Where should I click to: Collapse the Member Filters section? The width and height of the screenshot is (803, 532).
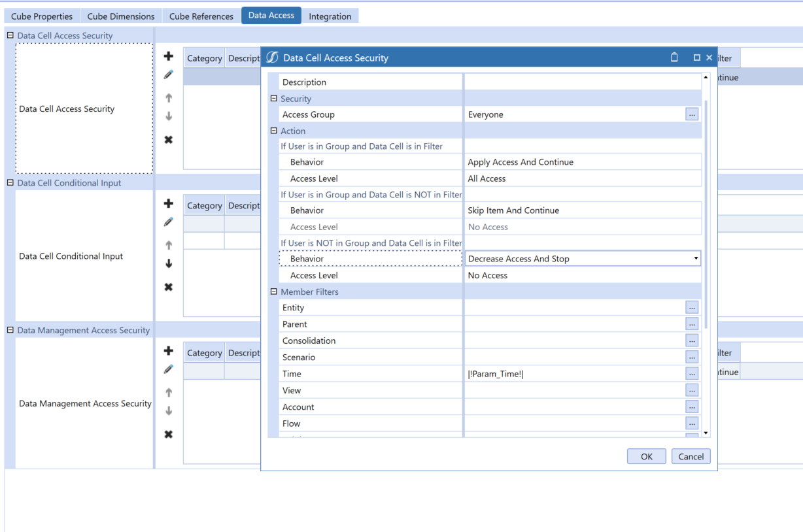click(x=274, y=291)
